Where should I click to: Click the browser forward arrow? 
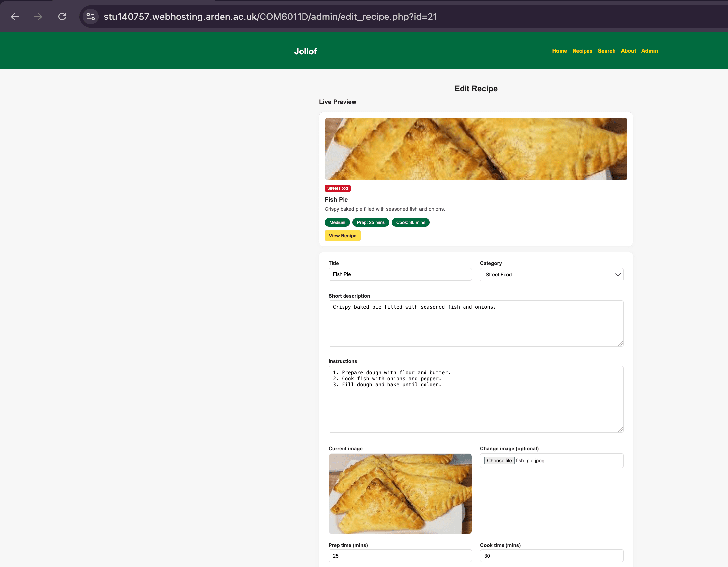tap(38, 16)
